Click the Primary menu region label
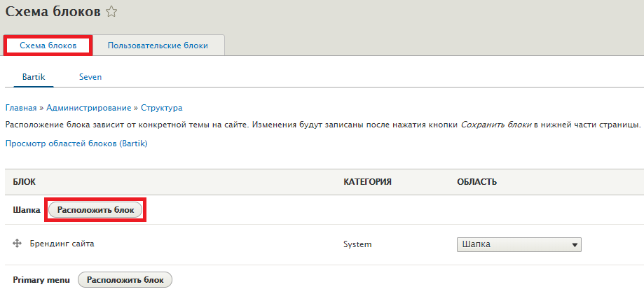 [41, 280]
